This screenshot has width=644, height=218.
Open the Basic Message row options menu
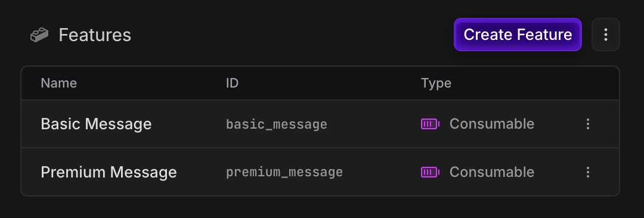[588, 124]
